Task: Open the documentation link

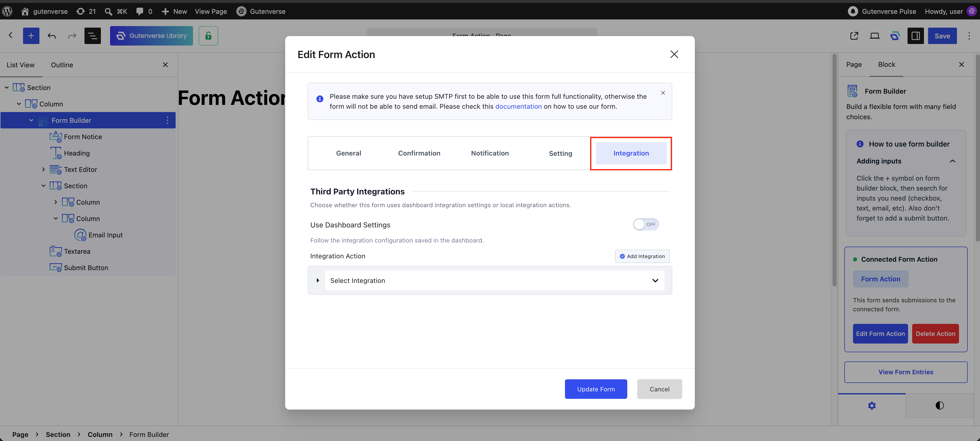Action: 518,106
